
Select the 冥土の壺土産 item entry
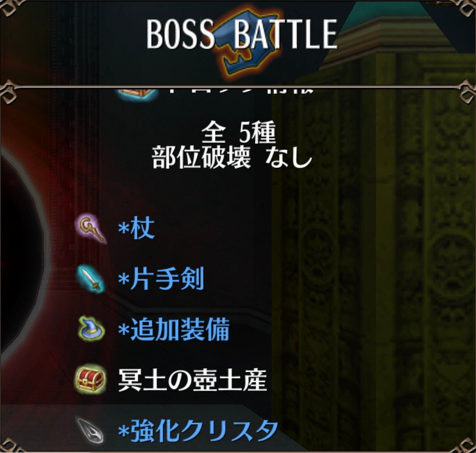pos(192,380)
